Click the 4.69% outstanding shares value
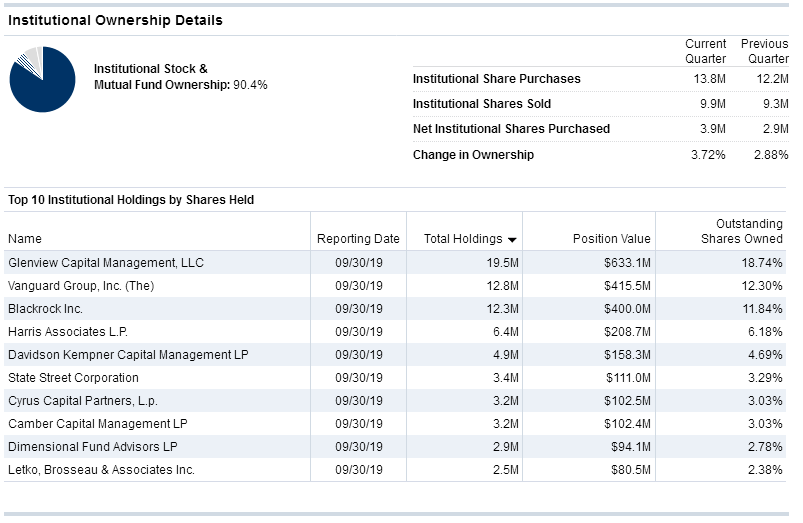 [x=765, y=355]
